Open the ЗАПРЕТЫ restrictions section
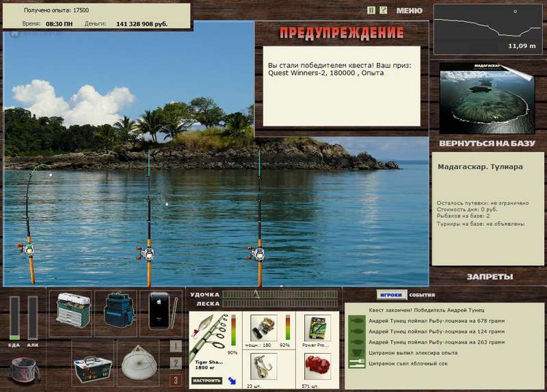The image size is (547, 392). [x=490, y=277]
